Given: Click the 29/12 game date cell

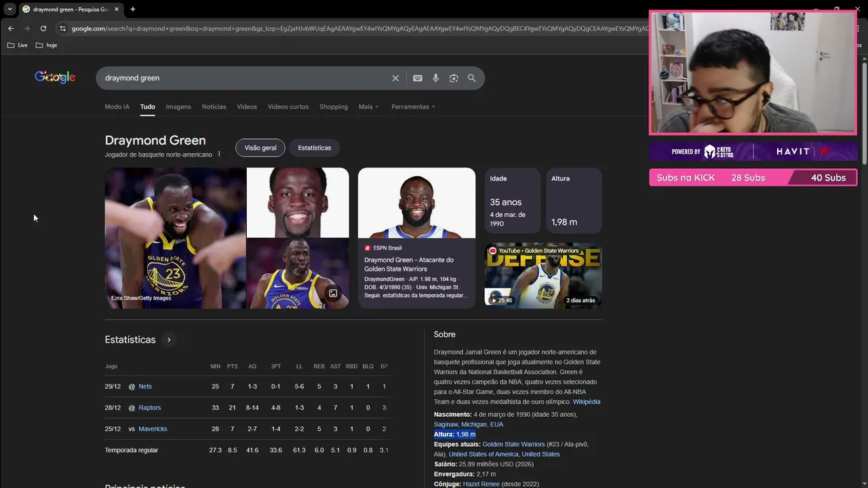Looking at the screenshot, I should (x=113, y=386).
